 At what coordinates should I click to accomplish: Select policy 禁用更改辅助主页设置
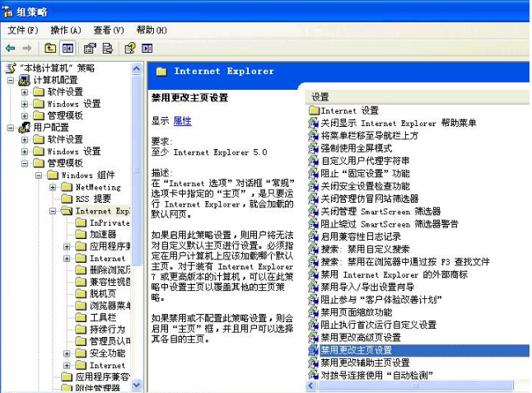click(366, 363)
